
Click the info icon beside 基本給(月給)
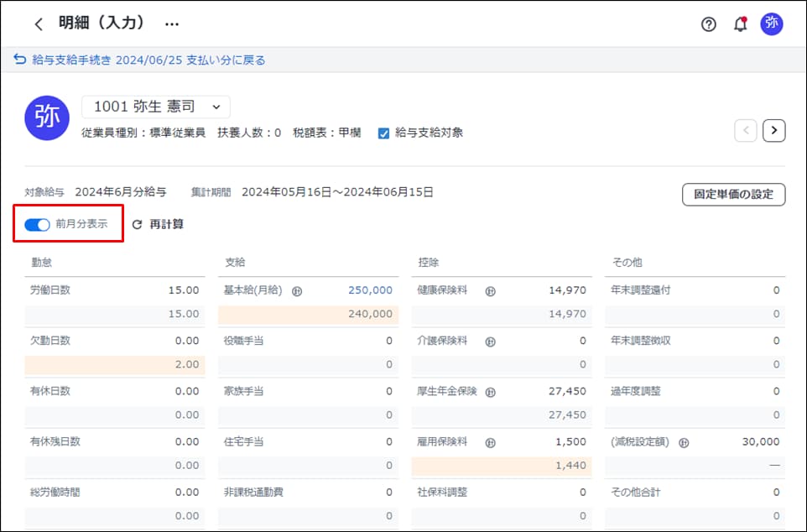(x=297, y=291)
